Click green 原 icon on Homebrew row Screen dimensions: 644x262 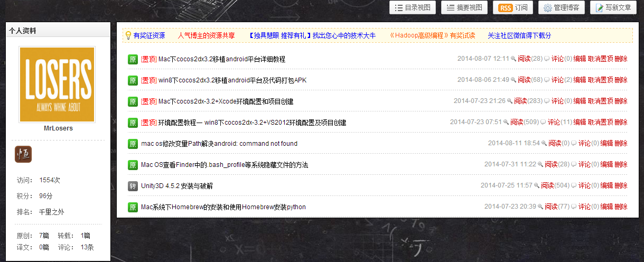coord(133,207)
